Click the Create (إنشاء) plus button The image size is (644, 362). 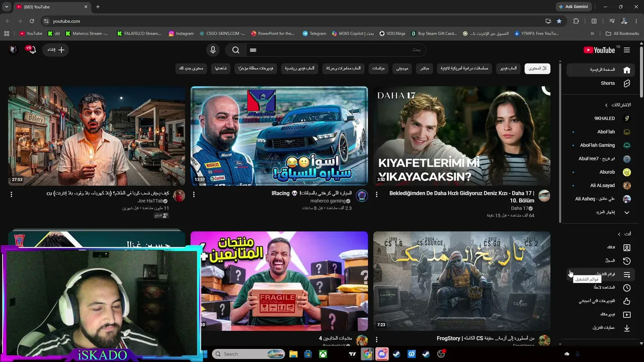(x=55, y=50)
